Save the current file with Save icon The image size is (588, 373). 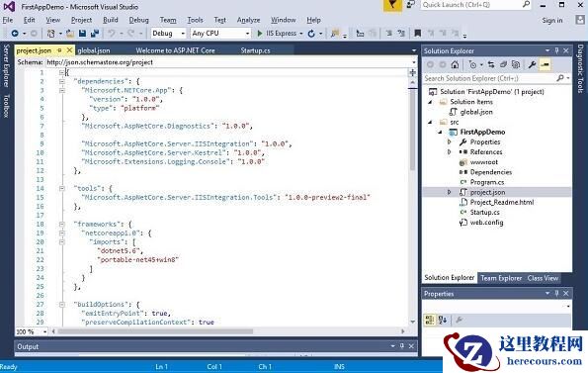click(82, 34)
